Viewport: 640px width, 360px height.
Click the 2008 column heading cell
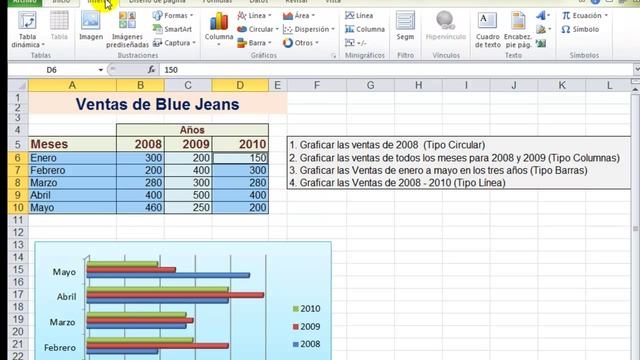(140, 144)
